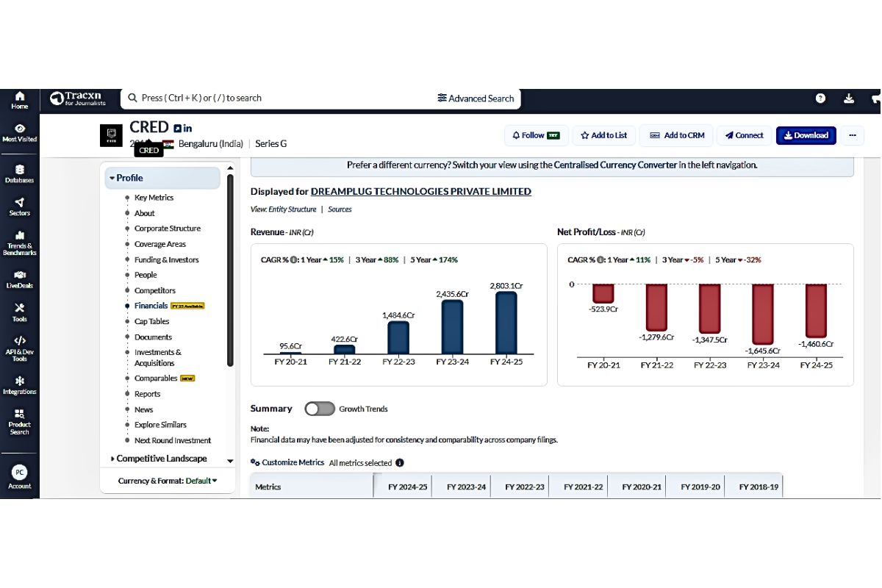Open DREAMPLUG TECHNOLOGIES PRIVATE LIMITED link

pos(421,191)
